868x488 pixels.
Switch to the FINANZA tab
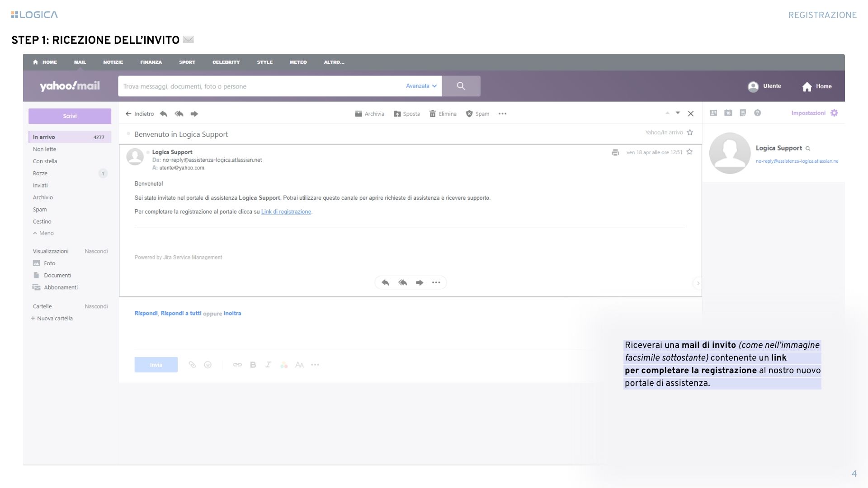click(151, 62)
